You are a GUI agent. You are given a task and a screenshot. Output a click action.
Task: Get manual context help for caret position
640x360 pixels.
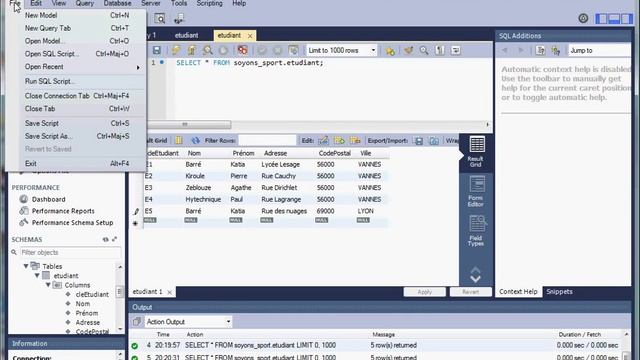click(540, 50)
